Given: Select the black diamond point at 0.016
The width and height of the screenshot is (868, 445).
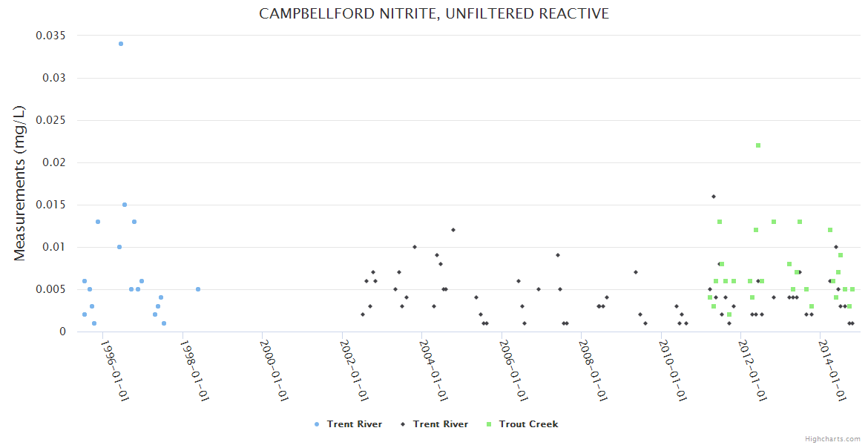Looking at the screenshot, I should pyautogui.click(x=714, y=197).
